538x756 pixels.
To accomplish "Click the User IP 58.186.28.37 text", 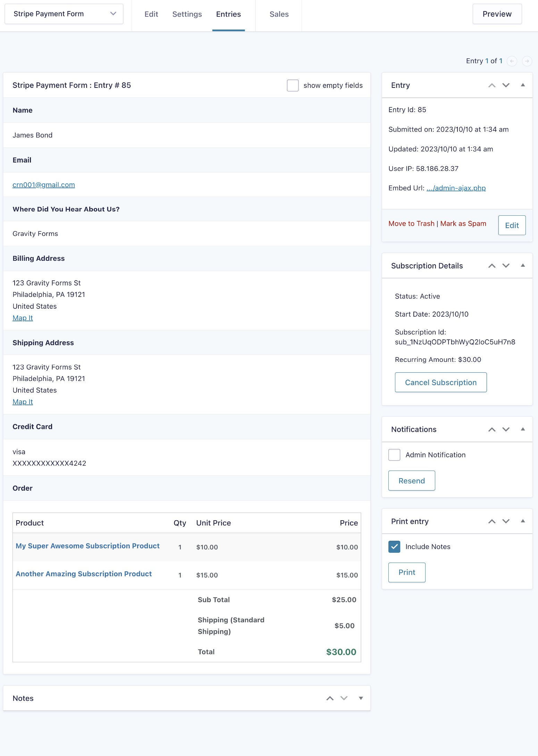I will click(x=423, y=169).
